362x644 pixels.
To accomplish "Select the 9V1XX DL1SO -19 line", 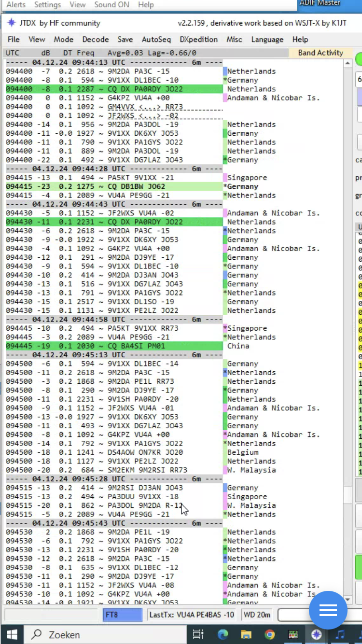I will point(114,302).
